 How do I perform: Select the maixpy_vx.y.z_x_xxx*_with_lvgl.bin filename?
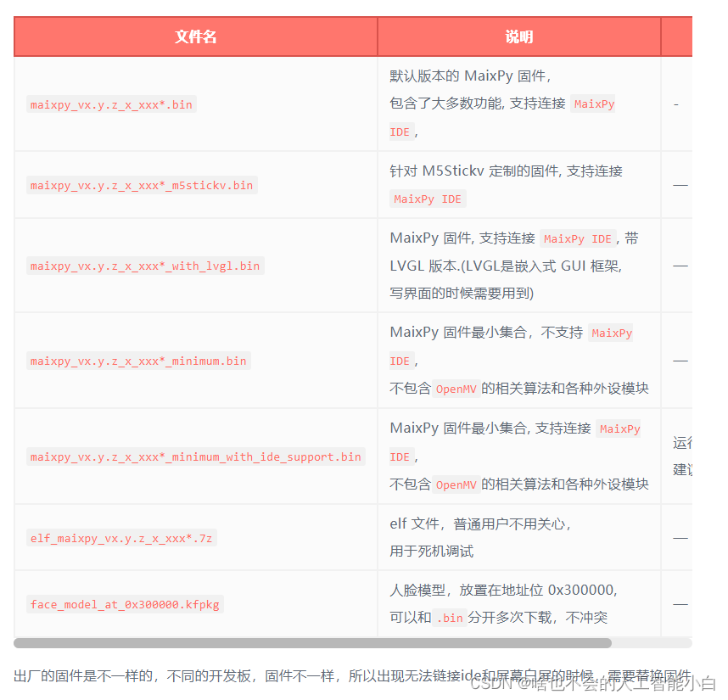coord(145,266)
